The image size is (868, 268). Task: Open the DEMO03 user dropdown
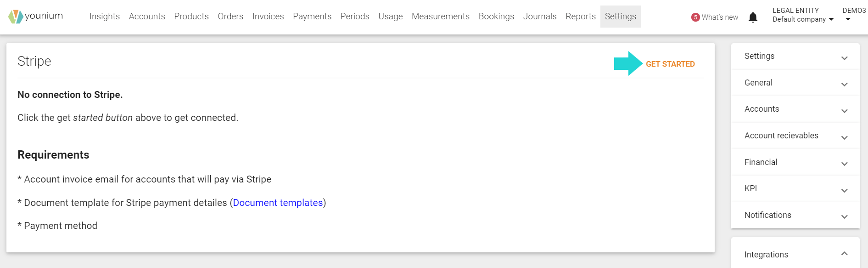click(x=854, y=14)
